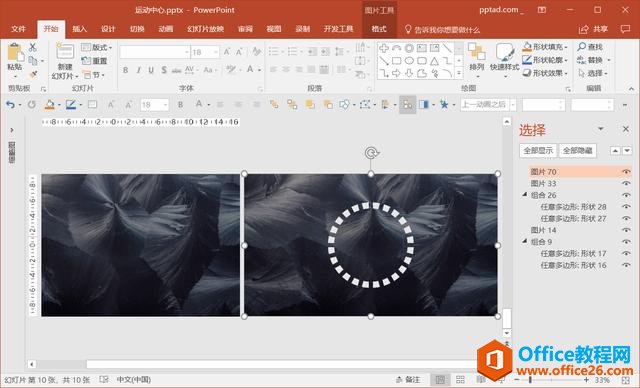The image size is (640, 388).
Task: Click Undo in quick access toolbar
Action: click(10, 105)
